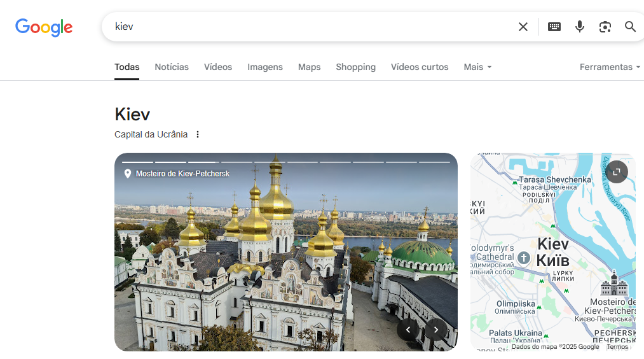Go to the Shopping tab

pyautogui.click(x=355, y=67)
